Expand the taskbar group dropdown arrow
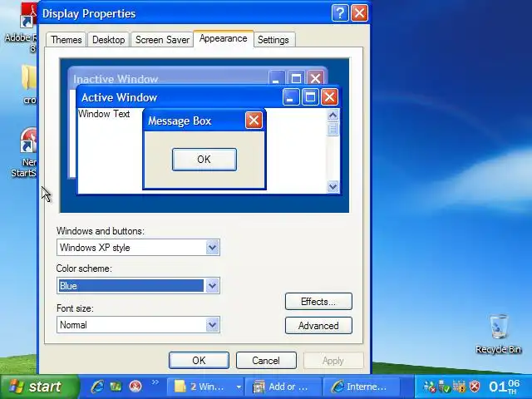Image resolution: width=532 pixels, height=399 pixels. coord(239,387)
